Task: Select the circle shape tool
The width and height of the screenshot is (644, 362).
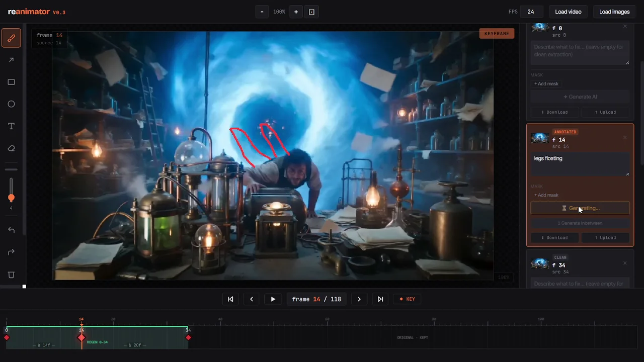Action: click(11, 104)
